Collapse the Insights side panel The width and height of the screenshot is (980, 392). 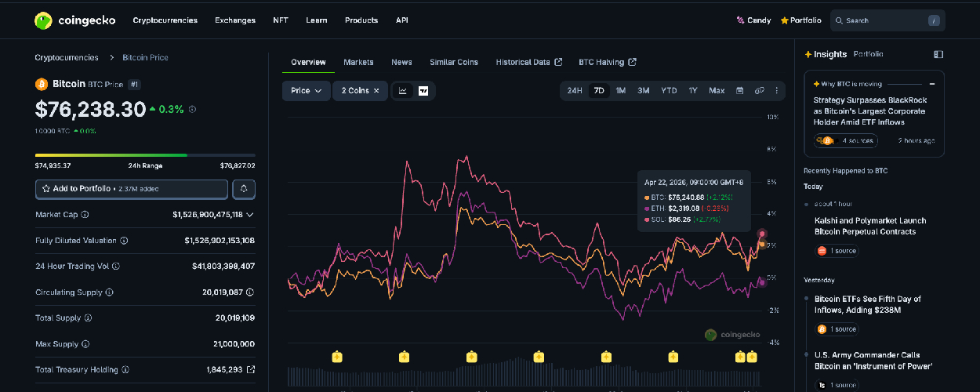pos(938,54)
